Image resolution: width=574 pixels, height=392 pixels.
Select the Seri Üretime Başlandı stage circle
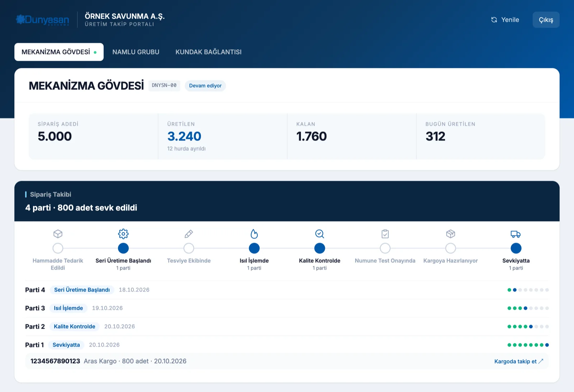click(123, 248)
